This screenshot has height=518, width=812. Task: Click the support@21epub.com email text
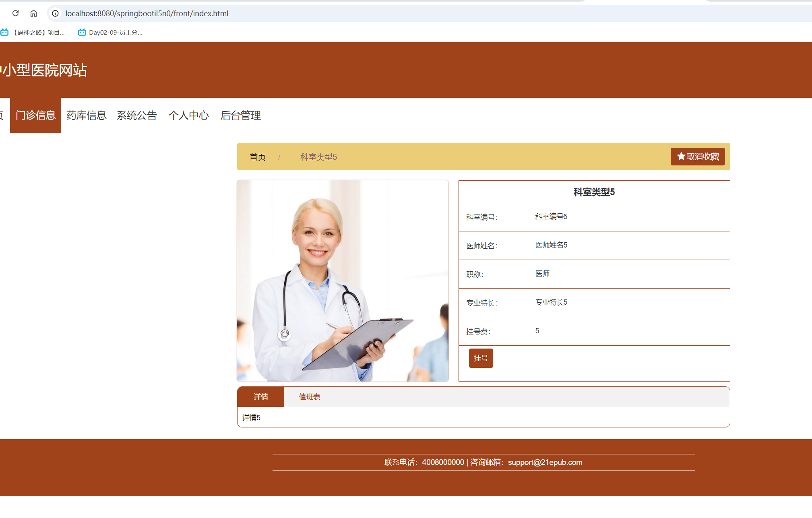[545, 462]
